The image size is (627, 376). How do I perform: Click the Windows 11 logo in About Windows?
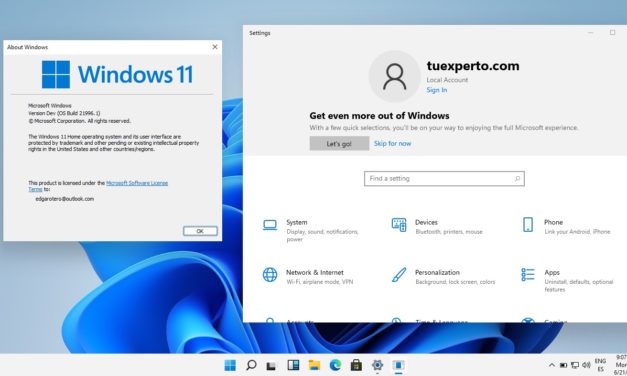coord(117,74)
